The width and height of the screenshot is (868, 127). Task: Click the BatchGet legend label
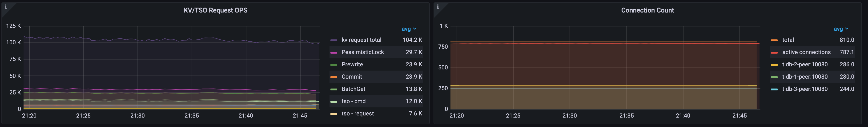pos(353,89)
